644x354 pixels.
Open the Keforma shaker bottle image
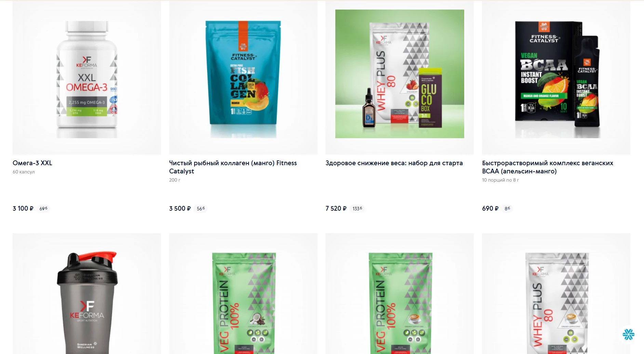[x=87, y=294]
